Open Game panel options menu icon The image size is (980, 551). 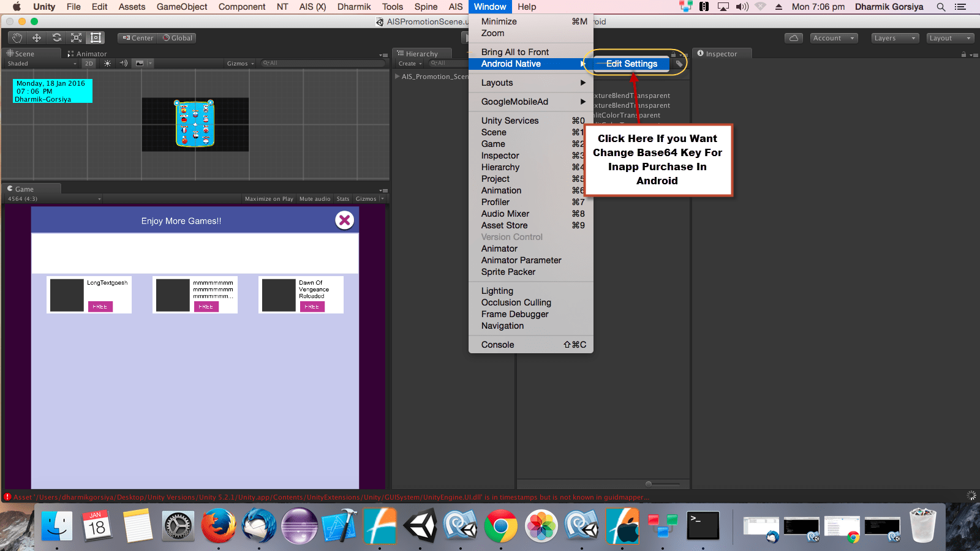(x=383, y=190)
